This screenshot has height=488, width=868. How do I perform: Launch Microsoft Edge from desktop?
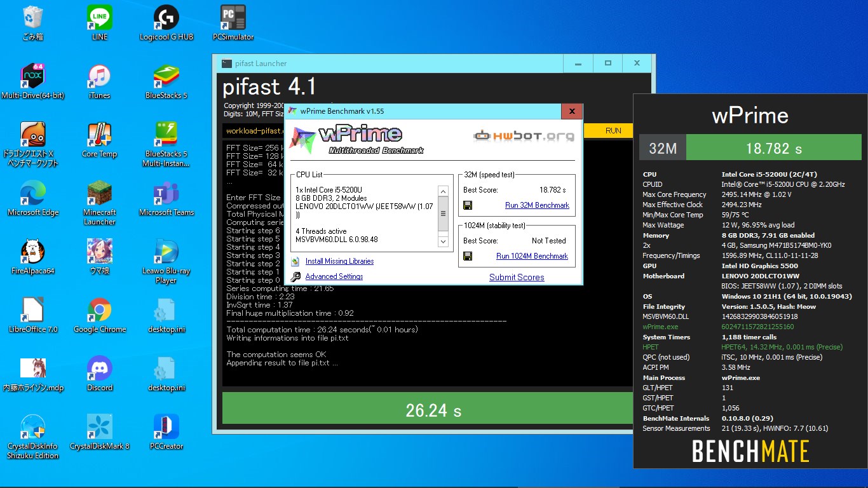[32, 198]
